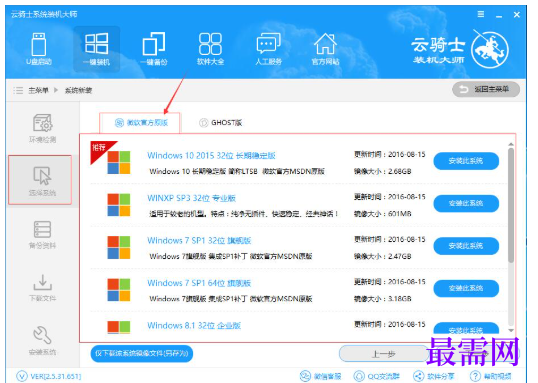Image resolution: width=538 pixels, height=383 pixels.
Task: Click the 镜像大小：2.47GB text
Action: click(383, 256)
